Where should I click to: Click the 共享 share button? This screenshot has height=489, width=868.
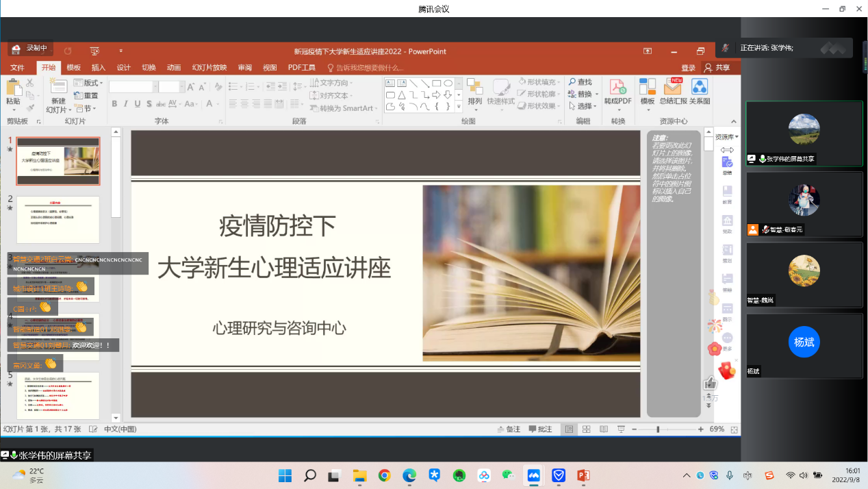717,68
